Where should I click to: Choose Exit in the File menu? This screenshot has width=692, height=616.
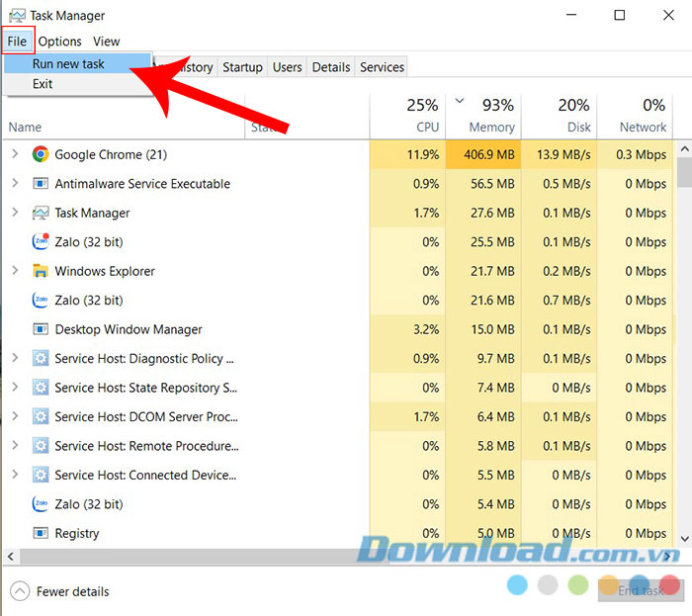43,84
